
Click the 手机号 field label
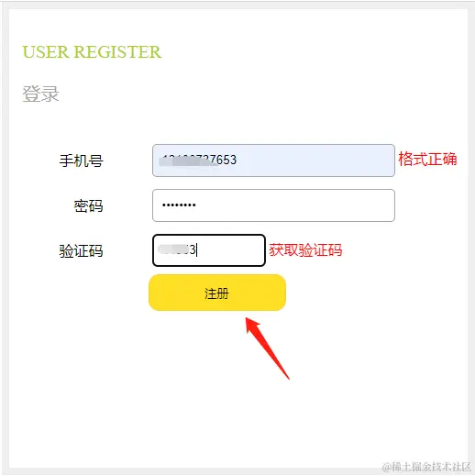coord(82,161)
